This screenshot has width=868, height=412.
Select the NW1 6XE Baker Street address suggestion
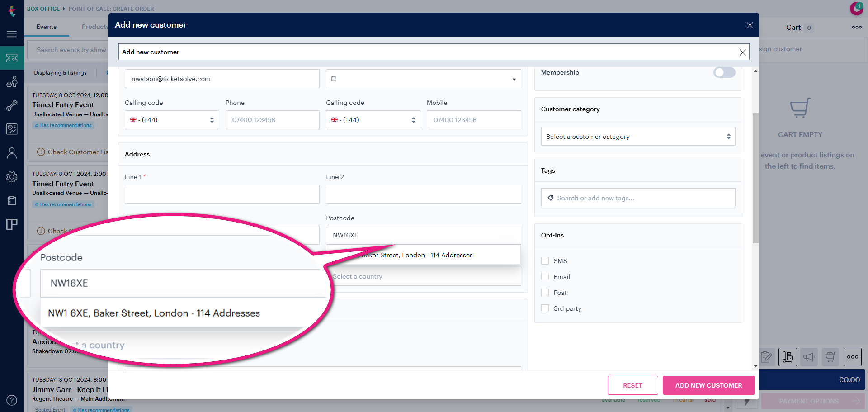tap(424, 255)
